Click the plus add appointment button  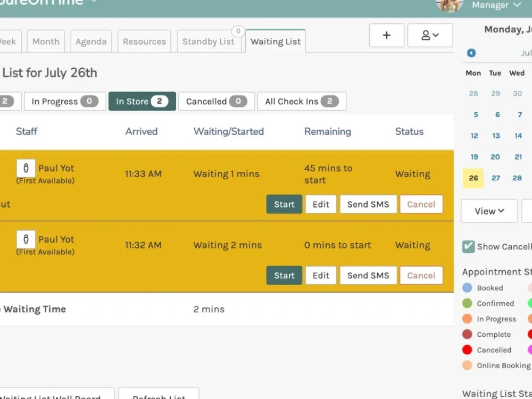tap(386, 35)
